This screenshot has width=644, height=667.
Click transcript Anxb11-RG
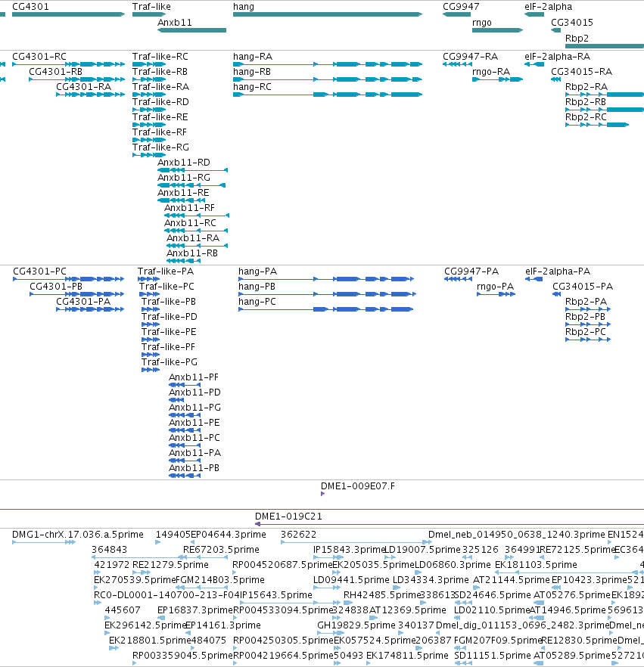tap(191, 185)
